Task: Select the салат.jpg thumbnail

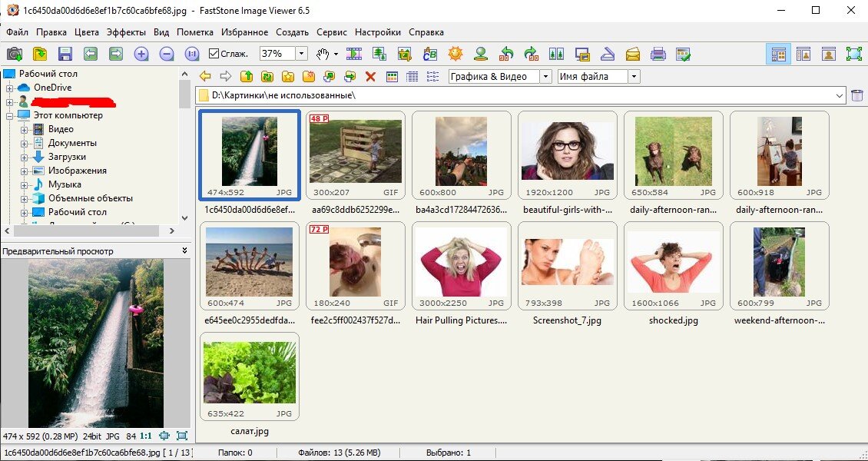Action: tap(250, 376)
